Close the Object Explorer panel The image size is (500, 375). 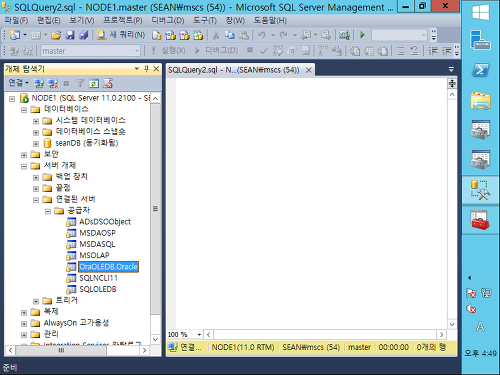point(156,69)
